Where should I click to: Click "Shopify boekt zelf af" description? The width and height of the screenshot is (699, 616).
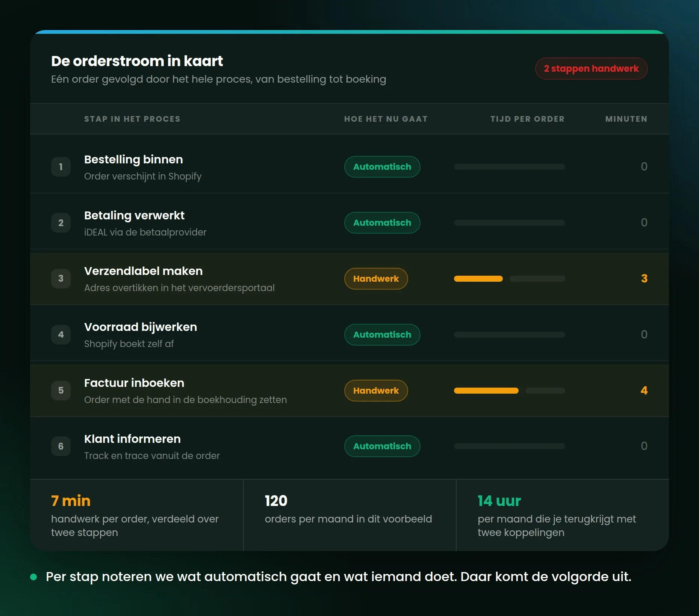point(129,344)
